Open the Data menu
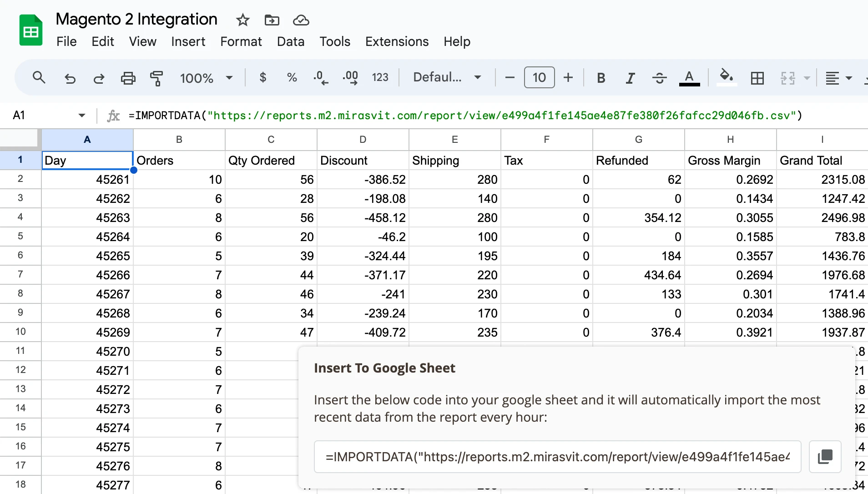 click(290, 41)
